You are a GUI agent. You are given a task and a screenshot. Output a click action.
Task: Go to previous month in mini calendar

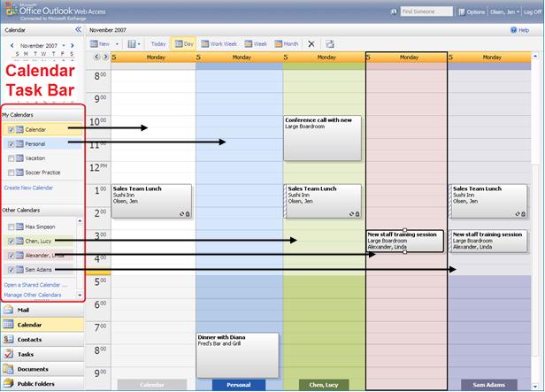(x=12, y=45)
